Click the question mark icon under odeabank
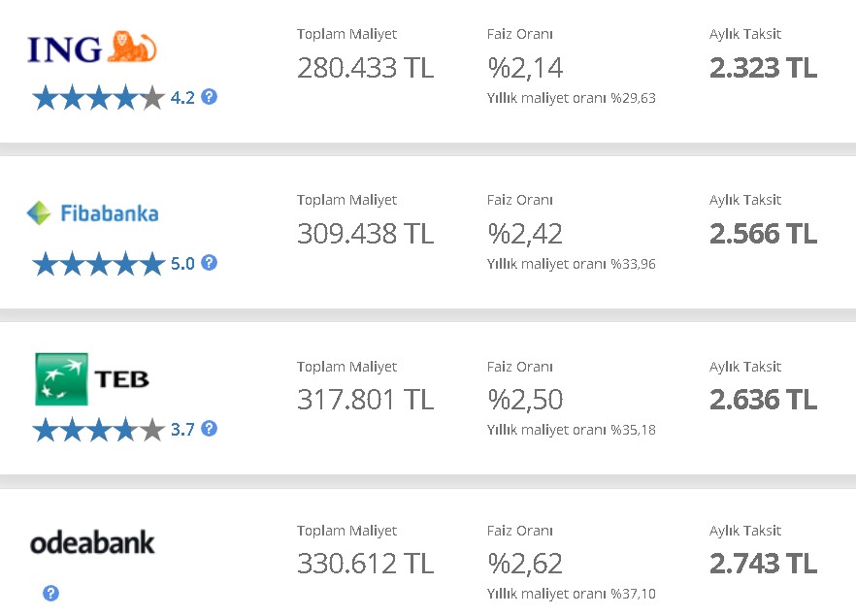The image size is (856, 616). click(50, 593)
